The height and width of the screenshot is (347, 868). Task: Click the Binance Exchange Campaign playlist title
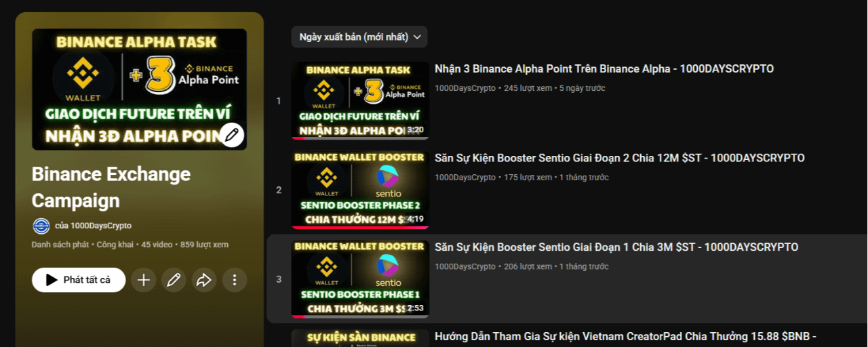111,188
